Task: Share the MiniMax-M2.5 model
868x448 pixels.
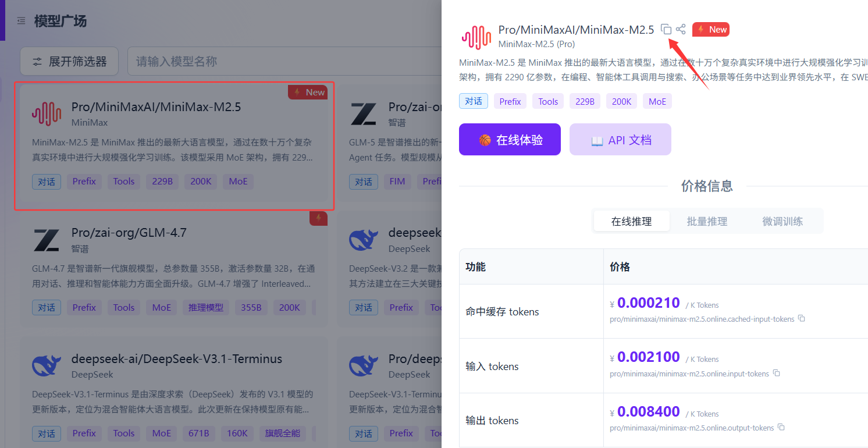Action: tap(681, 30)
